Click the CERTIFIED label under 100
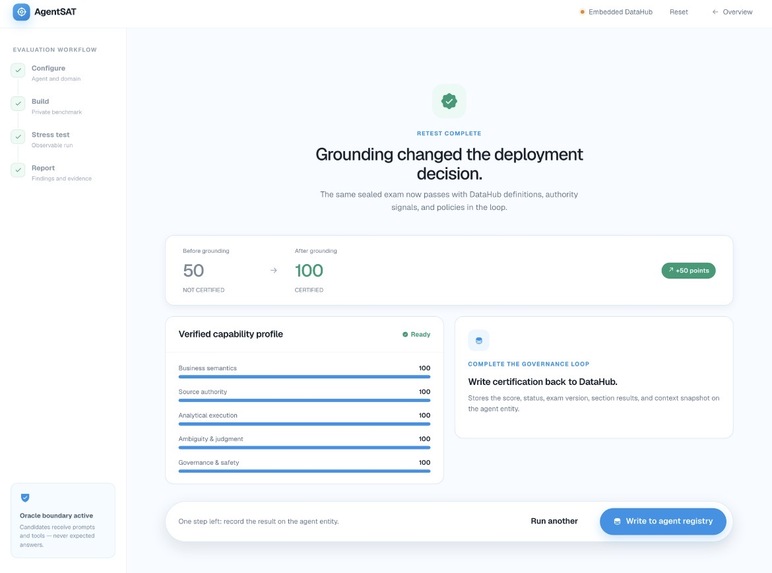 pyautogui.click(x=309, y=290)
